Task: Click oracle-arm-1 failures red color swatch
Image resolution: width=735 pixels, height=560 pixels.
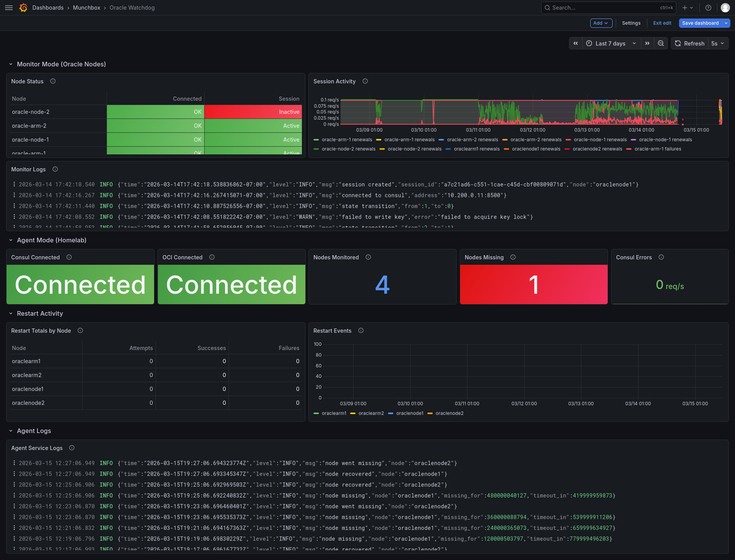Action: pyautogui.click(x=629, y=149)
